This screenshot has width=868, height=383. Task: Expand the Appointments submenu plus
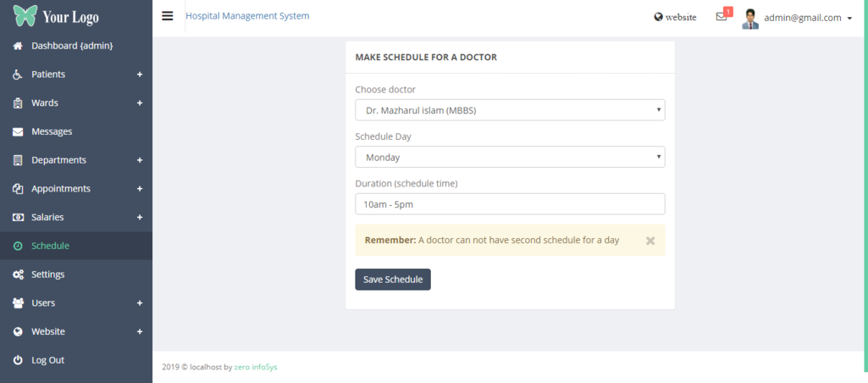(x=140, y=189)
